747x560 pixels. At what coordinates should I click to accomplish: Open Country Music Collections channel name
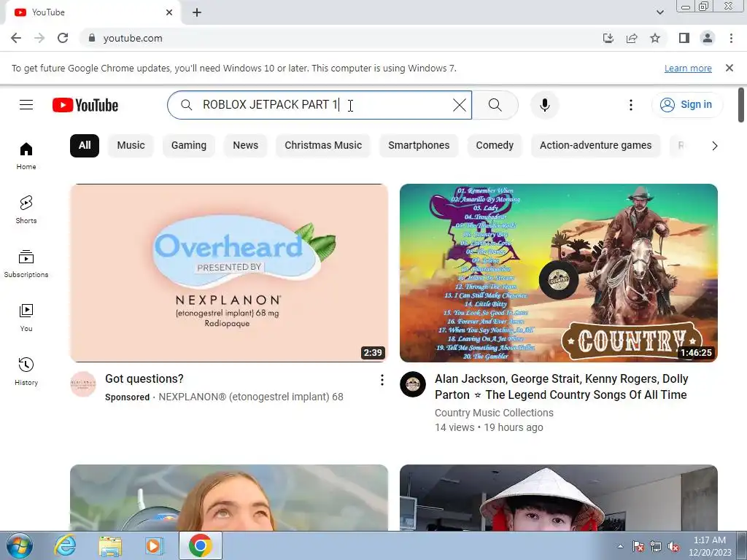coord(494,413)
